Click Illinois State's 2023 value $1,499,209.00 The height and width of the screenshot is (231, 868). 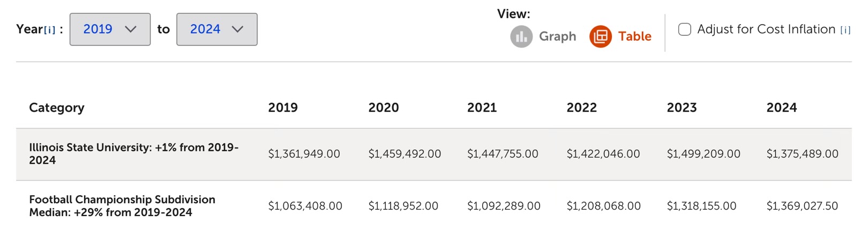703,154
